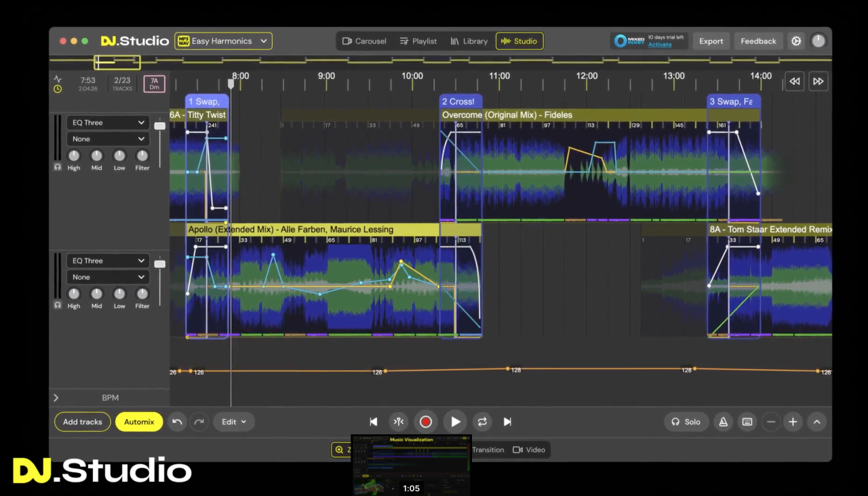
Task: Switch to Carousel view
Action: pyautogui.click(x=364, y=41)
